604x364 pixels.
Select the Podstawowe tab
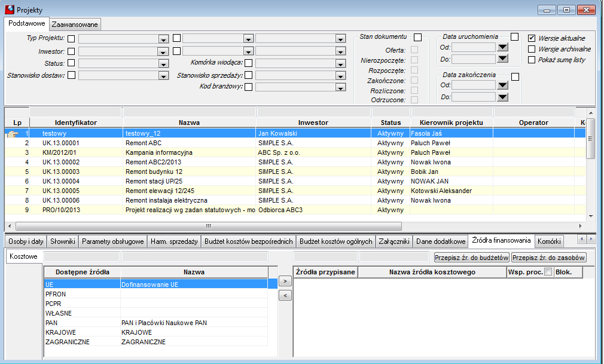26,23
